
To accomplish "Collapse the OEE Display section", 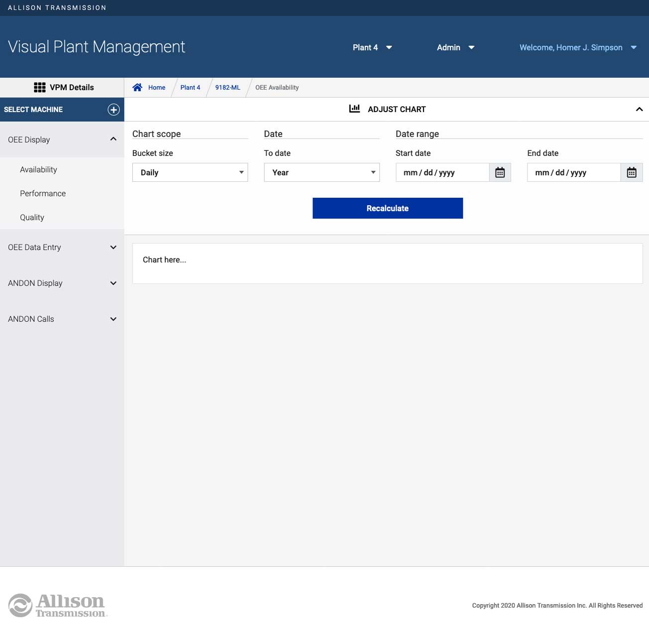I will click(113, 139).
